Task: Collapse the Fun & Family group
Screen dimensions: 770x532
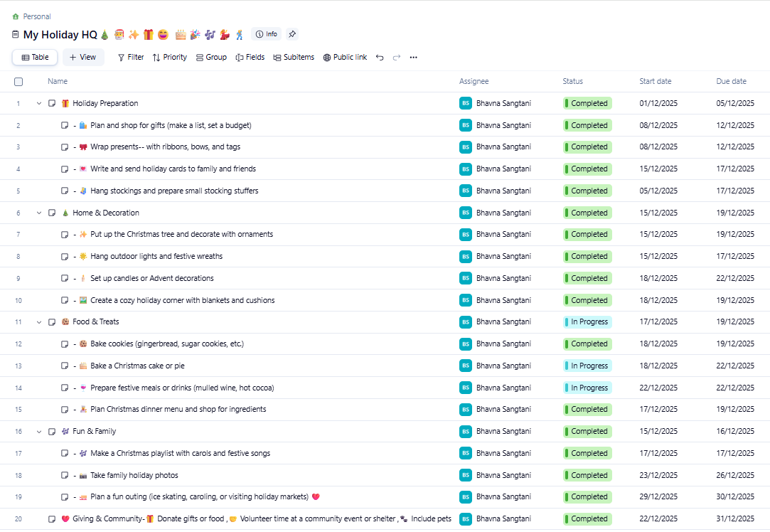Action: pyautogui.click(x=39, y=432)
